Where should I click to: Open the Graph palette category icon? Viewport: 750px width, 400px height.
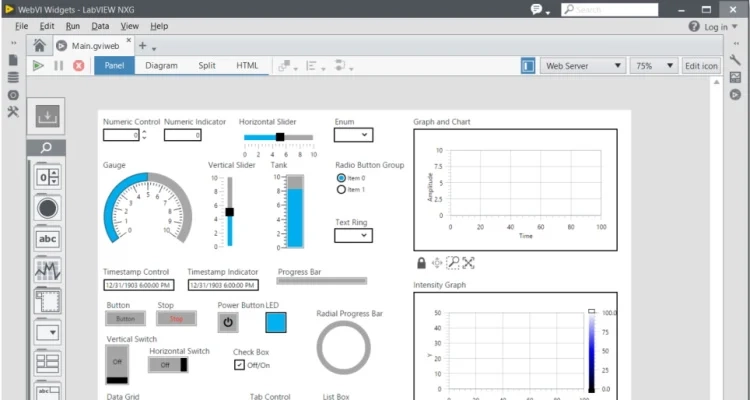(x=47, y=270)
